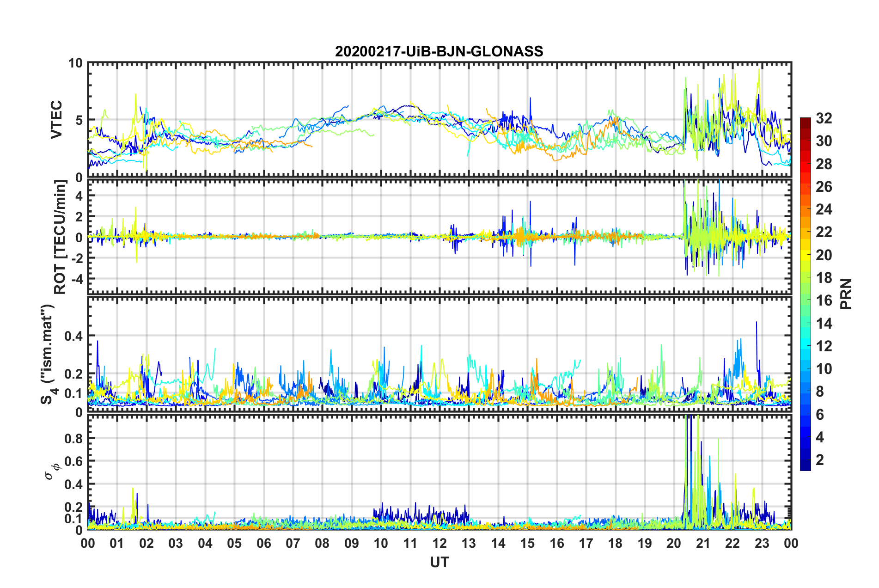This screenshot has width=879, height=588.
Task: Click the orange colorbar region near 24
Action: click(805, 209)
